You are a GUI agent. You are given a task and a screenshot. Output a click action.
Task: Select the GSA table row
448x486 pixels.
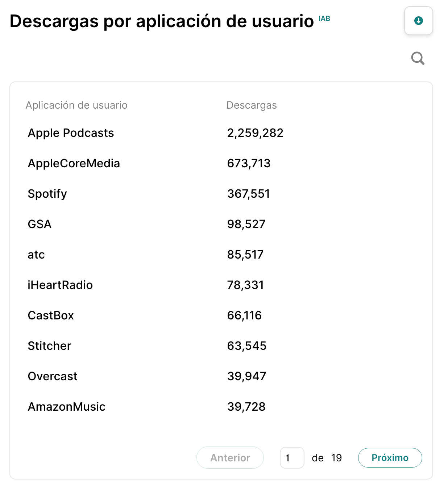coord(221,224)
